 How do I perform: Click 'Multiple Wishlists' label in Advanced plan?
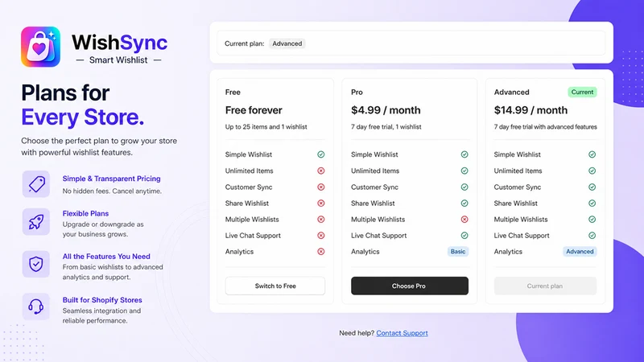click(521, 219)
